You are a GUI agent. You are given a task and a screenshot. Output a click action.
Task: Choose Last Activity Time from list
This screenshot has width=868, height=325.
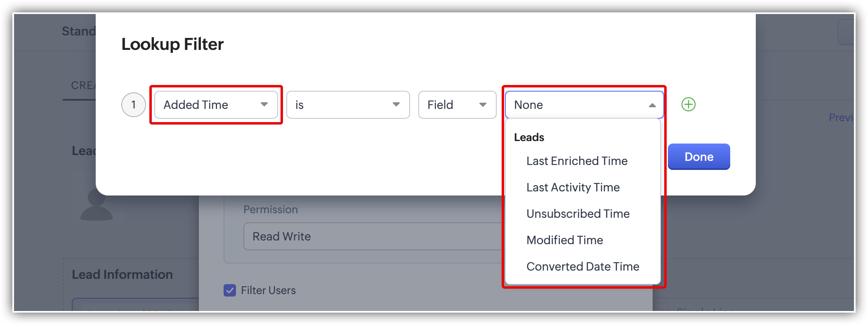[573, 187]
